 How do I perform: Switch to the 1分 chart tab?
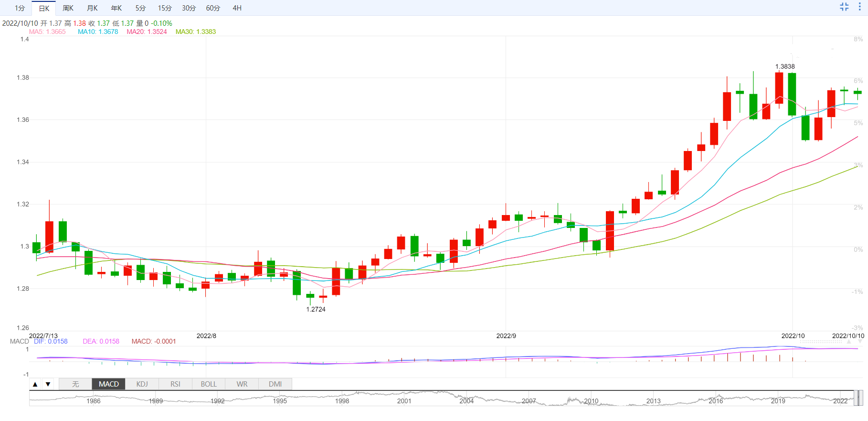click(20, 8)
